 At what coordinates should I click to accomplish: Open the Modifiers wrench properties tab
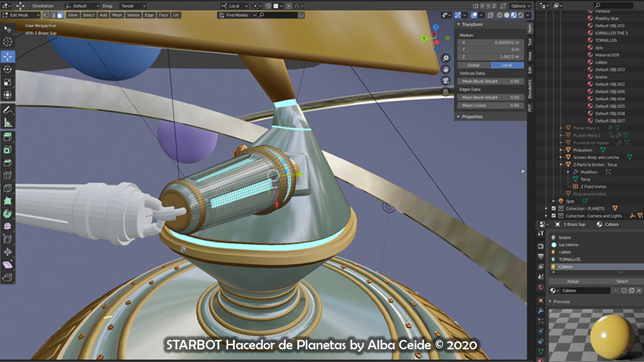[x=541, y=311]
